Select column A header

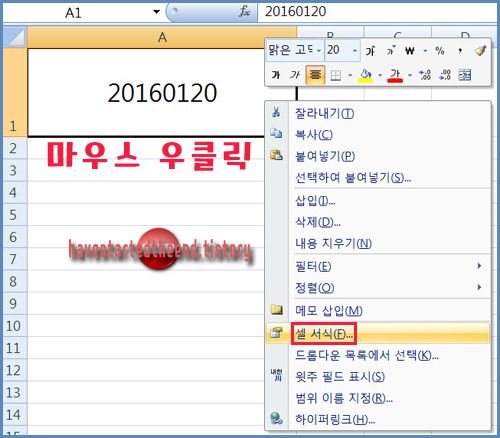pyautogui.click(x=162, y=37)
